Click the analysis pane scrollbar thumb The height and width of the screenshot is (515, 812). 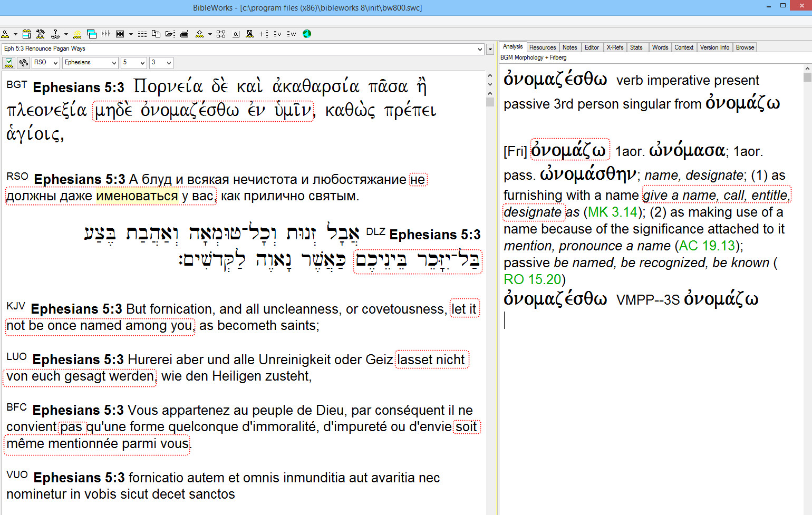click(807, 77)
